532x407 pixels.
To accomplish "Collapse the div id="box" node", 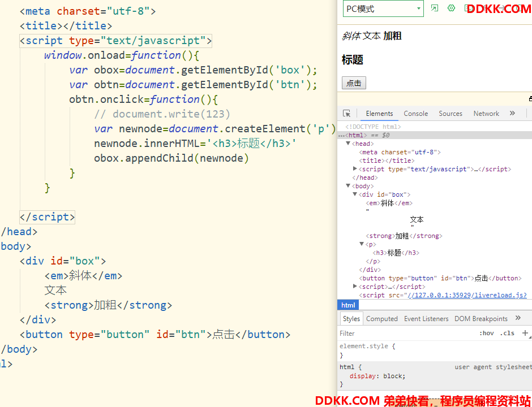I will (x=355, y=194).
